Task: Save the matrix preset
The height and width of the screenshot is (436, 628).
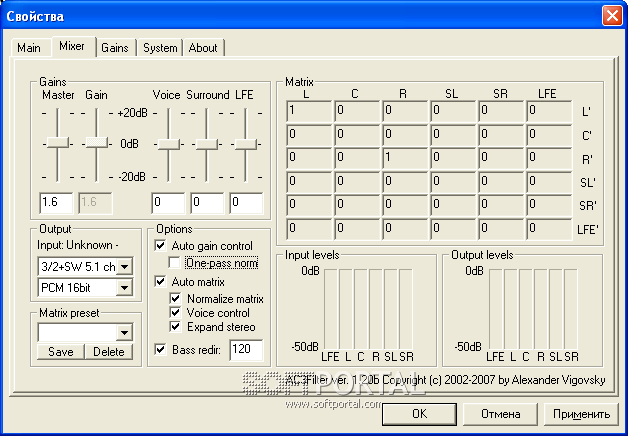Action: point(60,352)
